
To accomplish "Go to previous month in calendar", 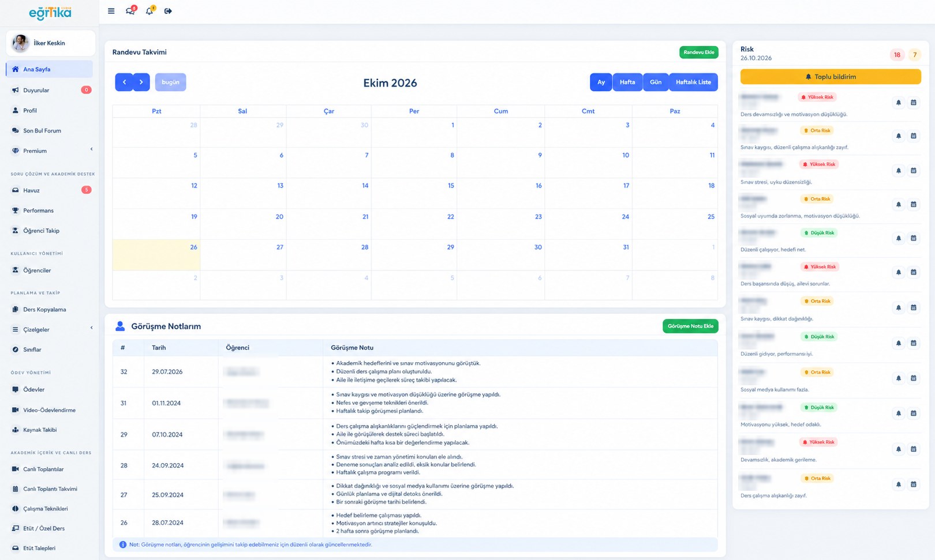I will click(124, 82).
